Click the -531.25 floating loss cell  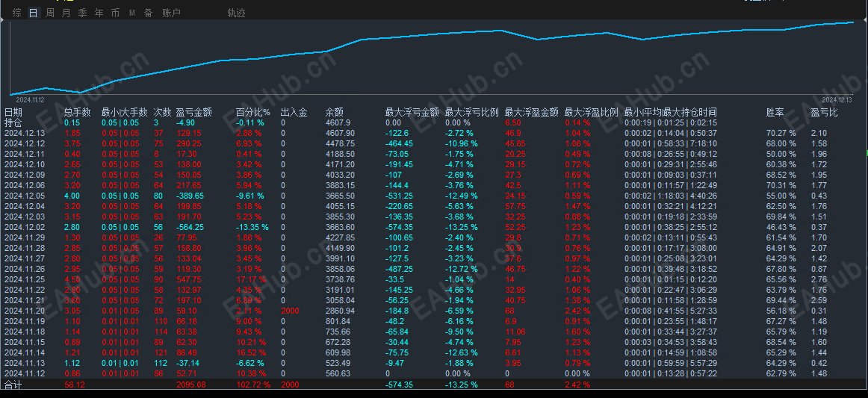click(399, 196)
